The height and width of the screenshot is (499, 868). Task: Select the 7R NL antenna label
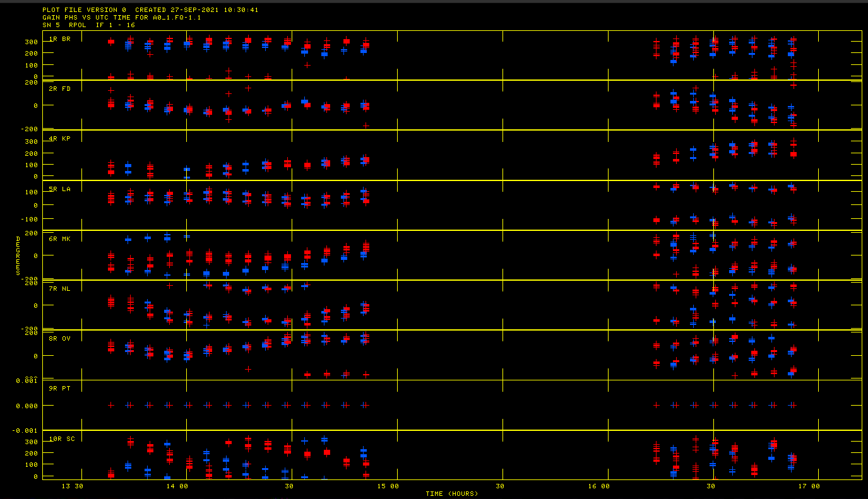60,289
